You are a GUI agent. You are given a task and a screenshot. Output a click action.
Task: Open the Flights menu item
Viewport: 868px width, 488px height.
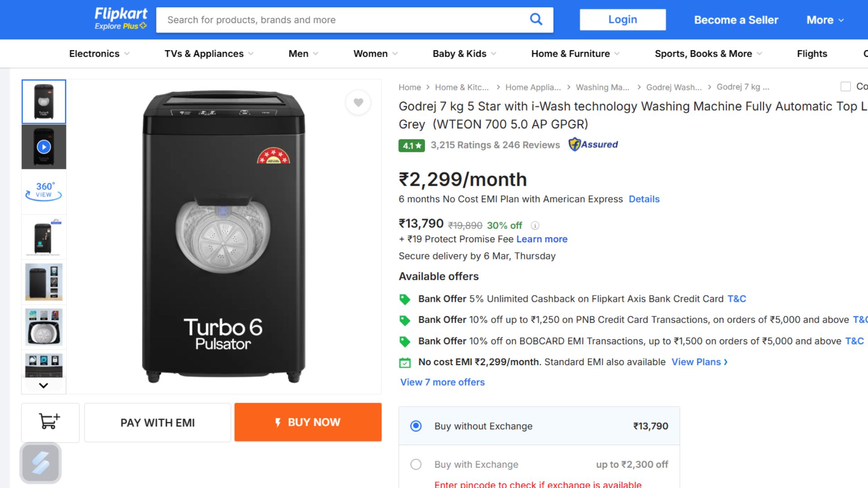pyautogui.click(x=812, y=54)
